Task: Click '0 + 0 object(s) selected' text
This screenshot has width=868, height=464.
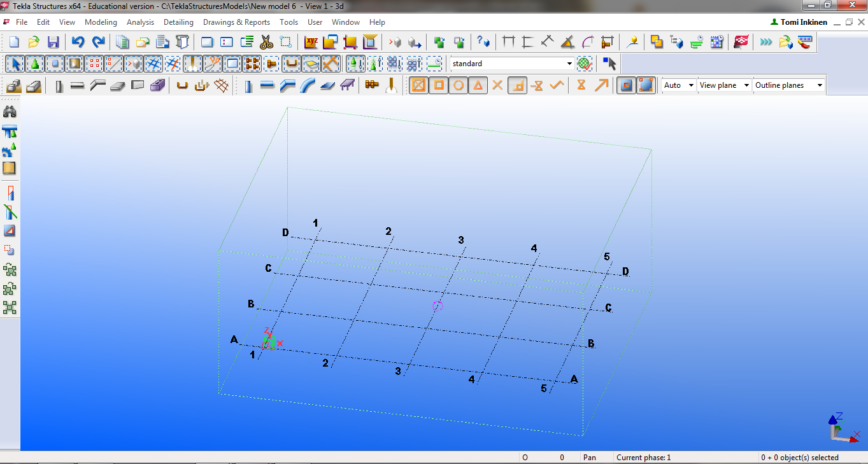Action: (x=800, y=458)
